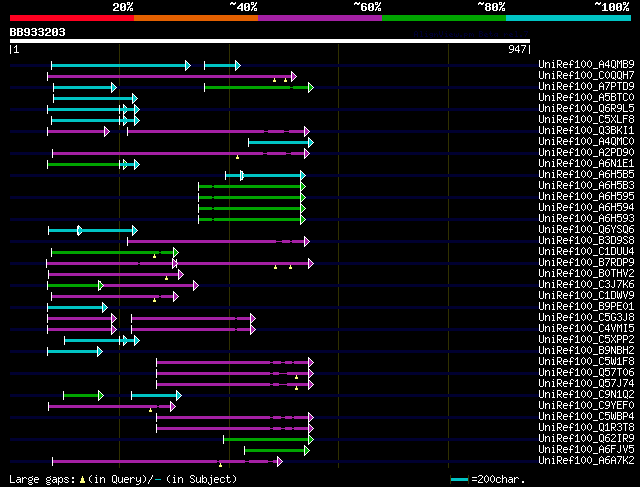This screenshot has height=487, width=640.
Task: Open the UniRef100_Q6YSQ6 subject label
Action: coord(586,229)
